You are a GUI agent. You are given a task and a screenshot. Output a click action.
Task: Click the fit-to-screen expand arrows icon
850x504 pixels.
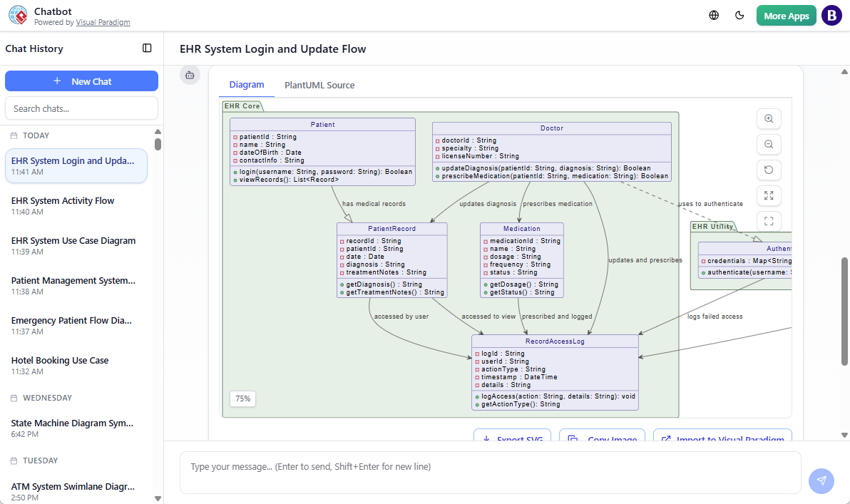point(769,195)
